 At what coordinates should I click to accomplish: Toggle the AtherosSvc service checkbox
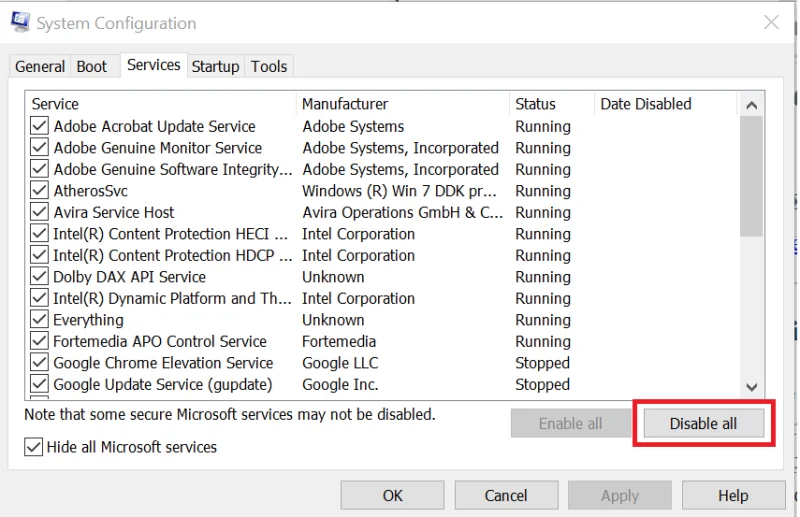pos(39,191)
